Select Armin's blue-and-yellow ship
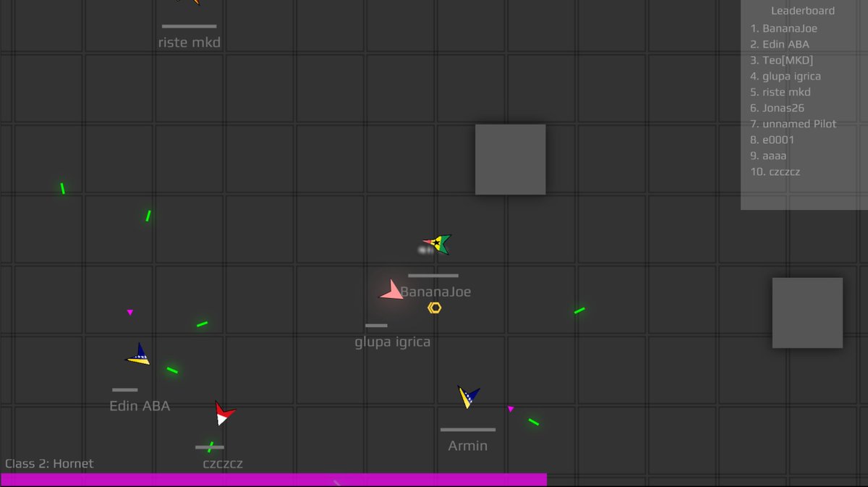868x487 pixels. (467, 397)
